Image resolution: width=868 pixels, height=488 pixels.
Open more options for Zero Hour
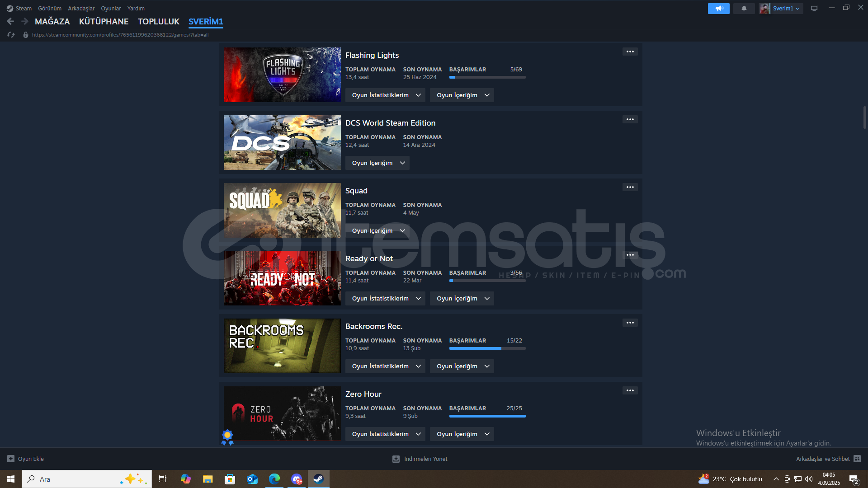coord(630,390)
